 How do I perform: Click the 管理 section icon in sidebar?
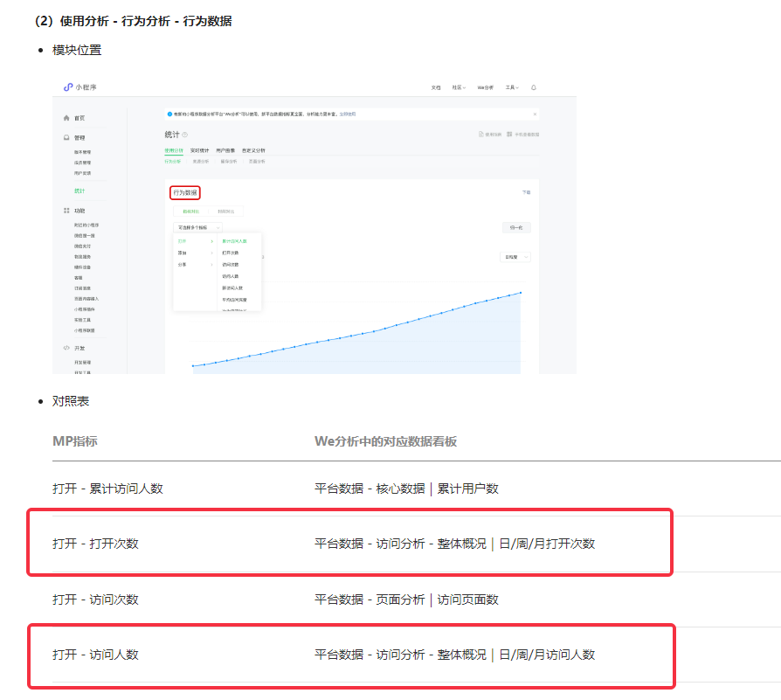point(66,137)
